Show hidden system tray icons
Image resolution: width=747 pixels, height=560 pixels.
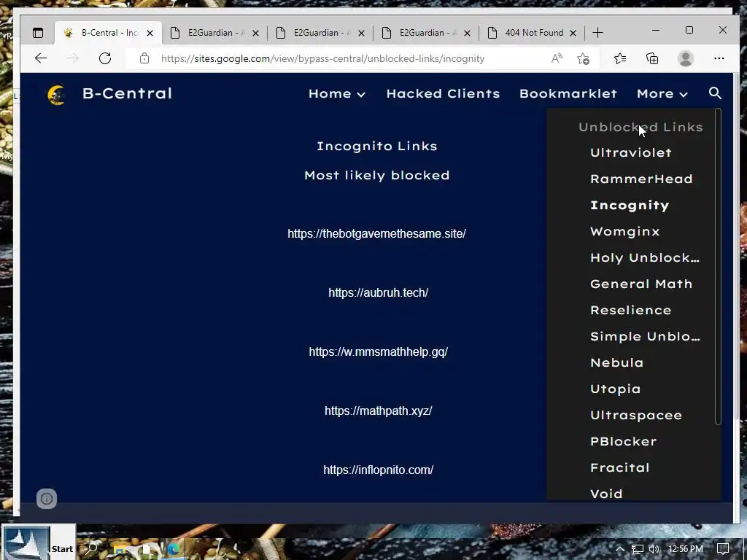pyautogui.click(x=620, y=549)
